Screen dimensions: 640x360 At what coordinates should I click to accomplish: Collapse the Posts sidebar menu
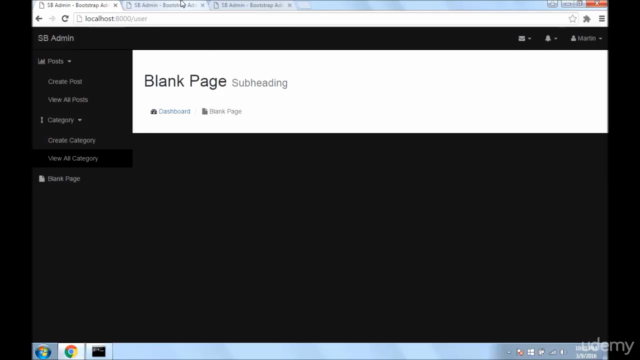point(55,61)
